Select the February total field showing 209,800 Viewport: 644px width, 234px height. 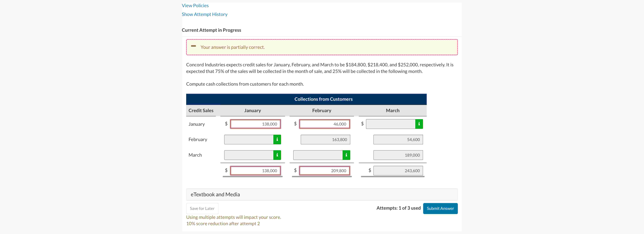pos(324,170)
